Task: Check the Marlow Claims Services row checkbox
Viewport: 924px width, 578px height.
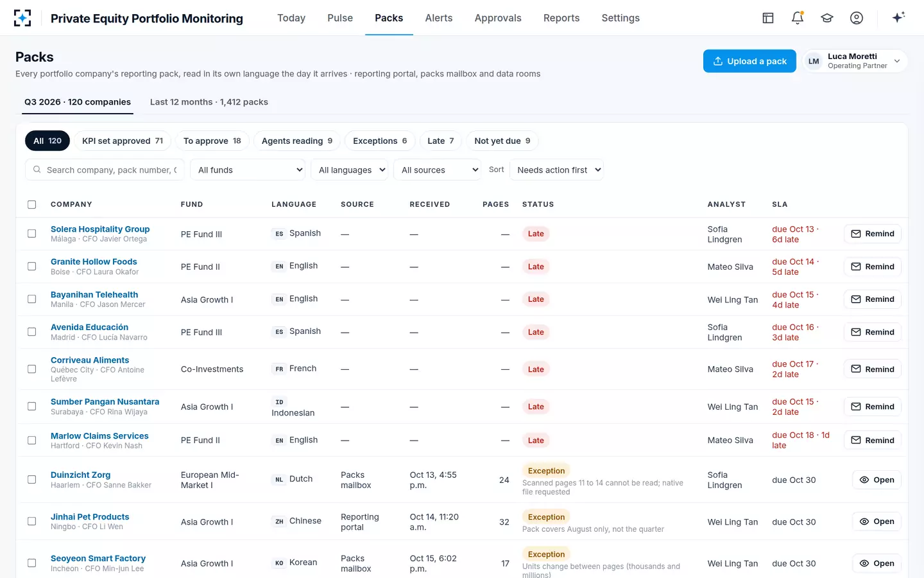Action: [x=31, y=441]
